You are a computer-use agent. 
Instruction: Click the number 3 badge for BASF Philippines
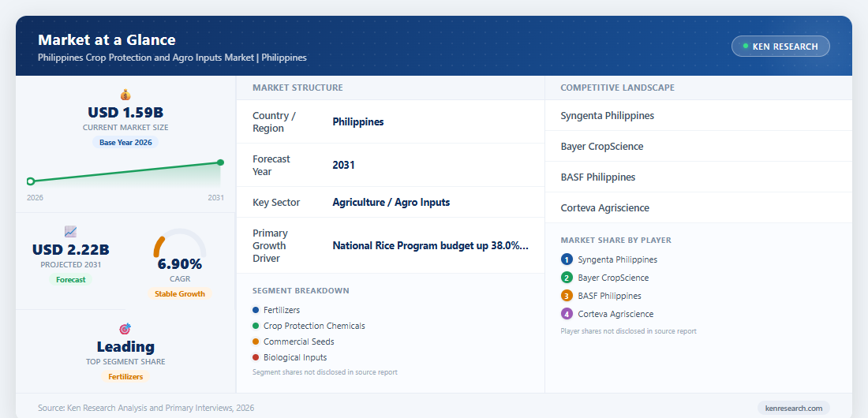(x=567, y=296)
